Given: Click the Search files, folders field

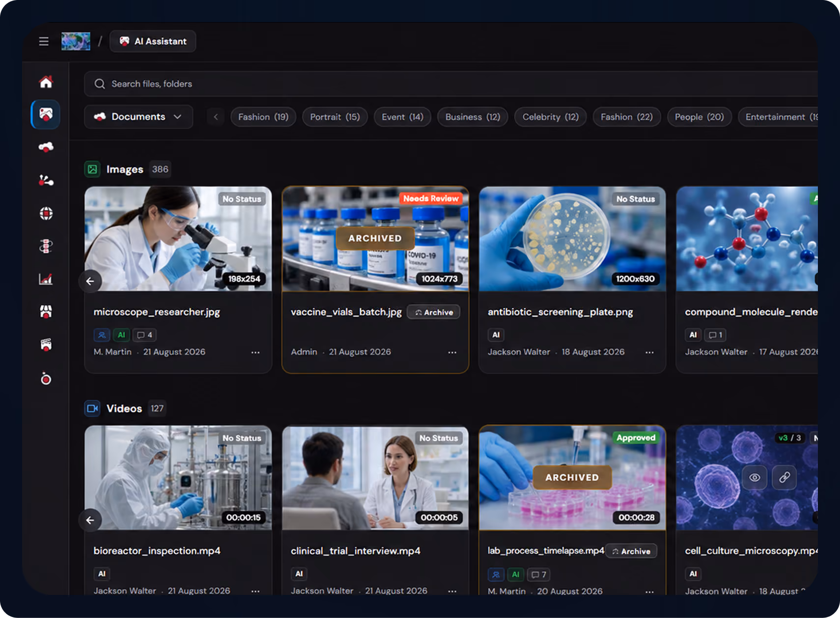Looking at the screenshot, I should [451, 84].
